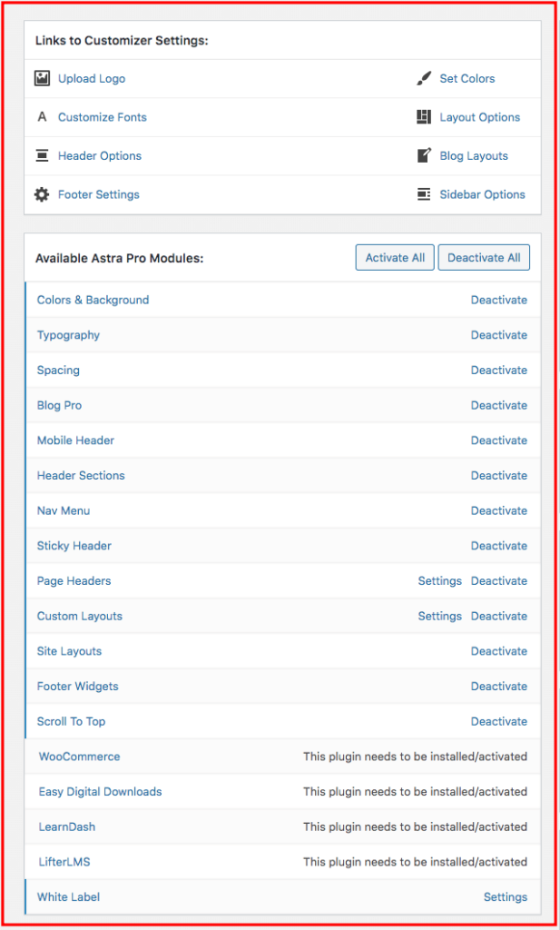The height and width of the screenshot is (930, 560).
Task: Deactivate the Spacing module
Action: coord(499,370)
